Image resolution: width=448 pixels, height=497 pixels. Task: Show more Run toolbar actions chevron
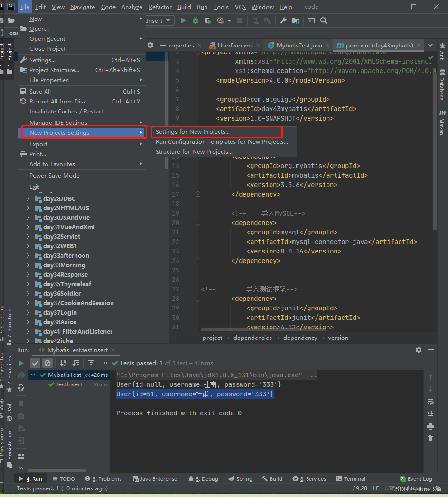click(105, 363)
